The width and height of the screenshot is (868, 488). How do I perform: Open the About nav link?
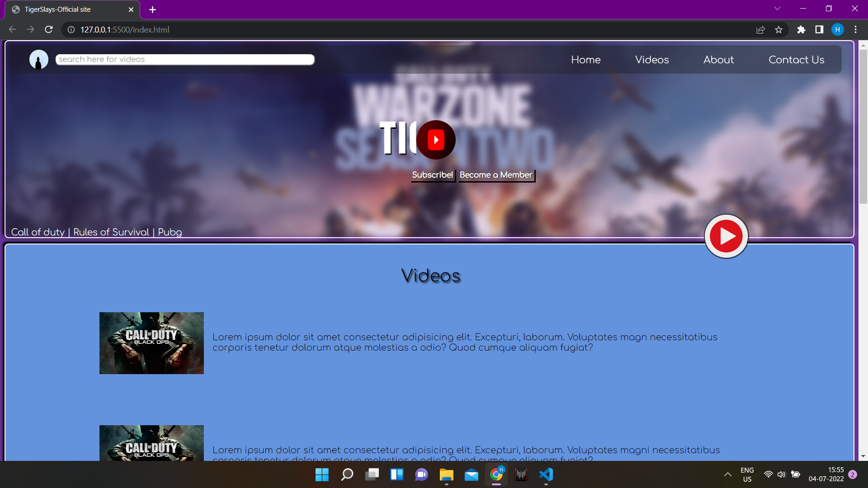pos(718,60)
